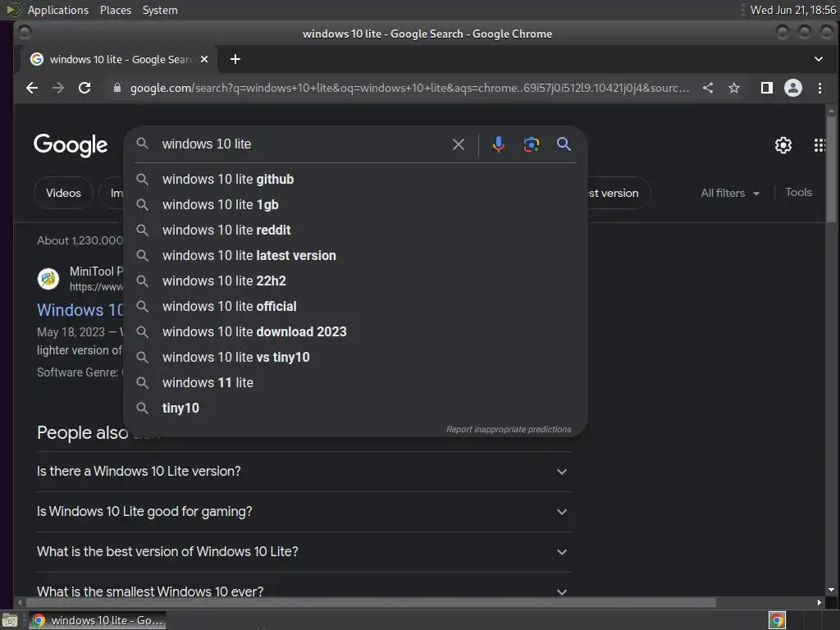Image resolution: width=840 pixels, height=630 pixels.
Task: Open the tab search dropdown arrow
Action: coord(818,59)
